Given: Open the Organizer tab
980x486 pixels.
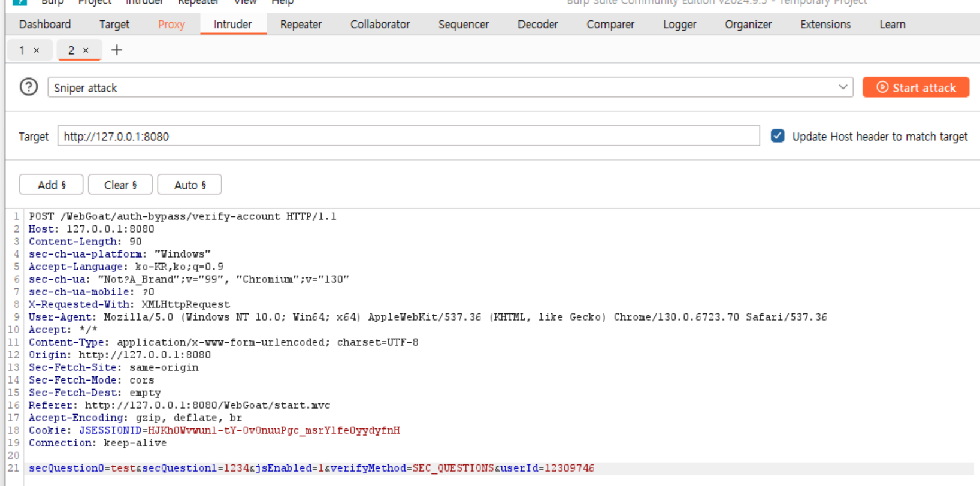Looking at the screenshot, I should coord(748,25).
